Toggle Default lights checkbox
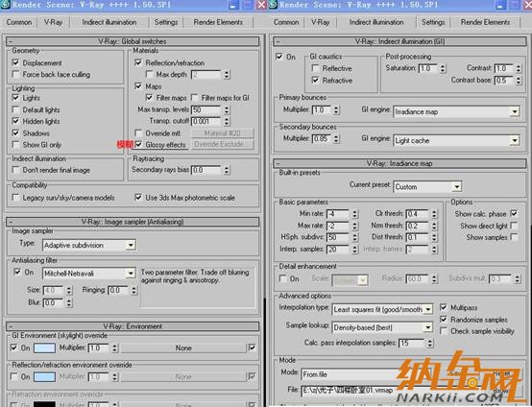The width and height of the screenshot is (532, 407). click(x=15, y=109)
